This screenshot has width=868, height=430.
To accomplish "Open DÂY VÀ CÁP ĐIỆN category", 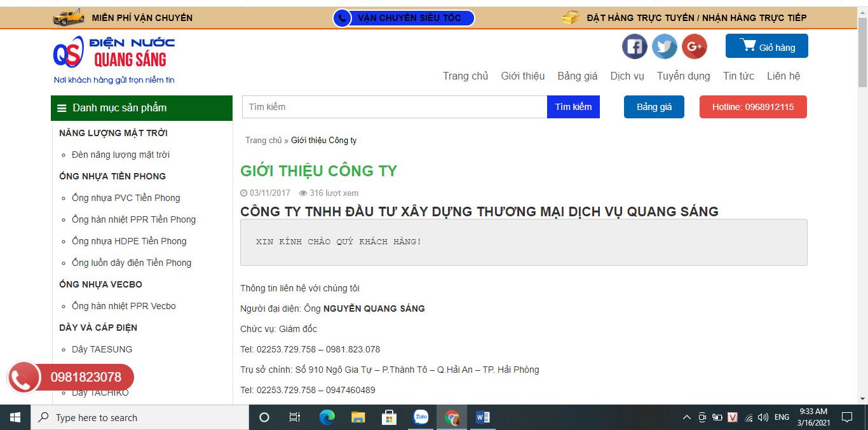I will coord(98,328).
